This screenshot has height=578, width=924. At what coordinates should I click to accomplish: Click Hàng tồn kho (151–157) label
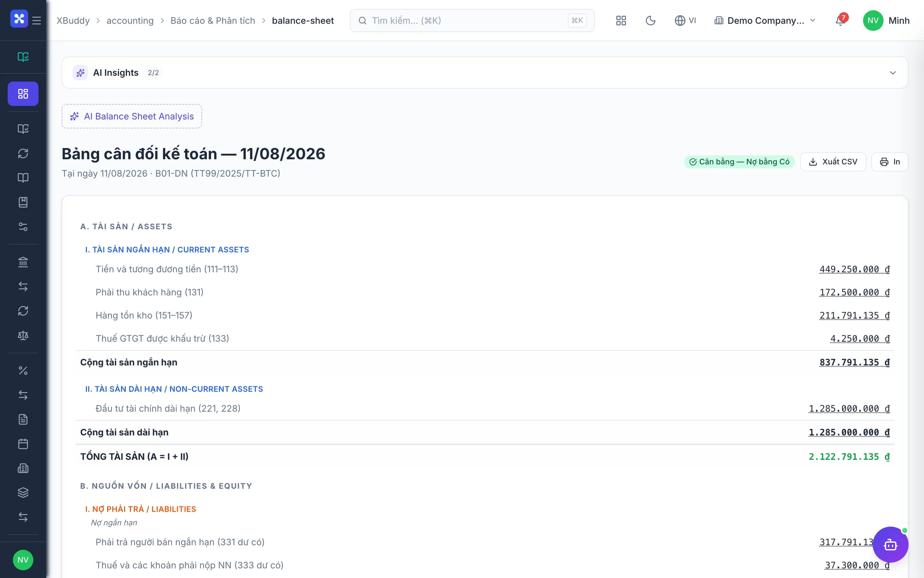tap(144, 315)
